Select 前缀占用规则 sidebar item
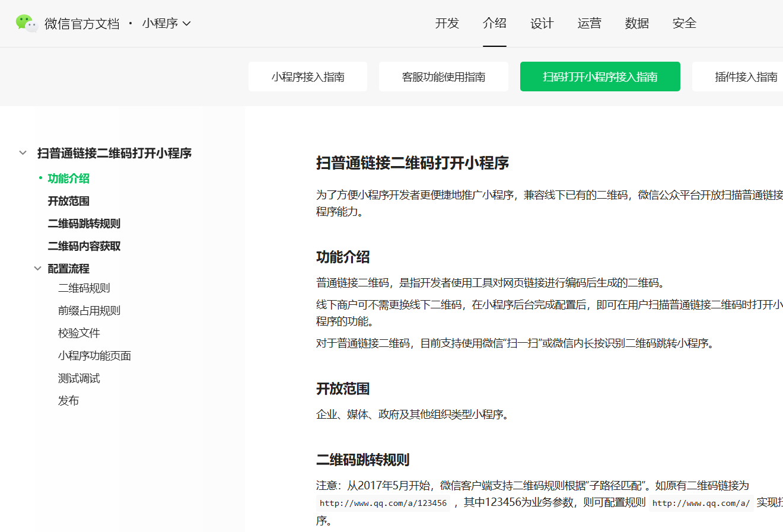783x532 pixels. click(x=89, y=311)
